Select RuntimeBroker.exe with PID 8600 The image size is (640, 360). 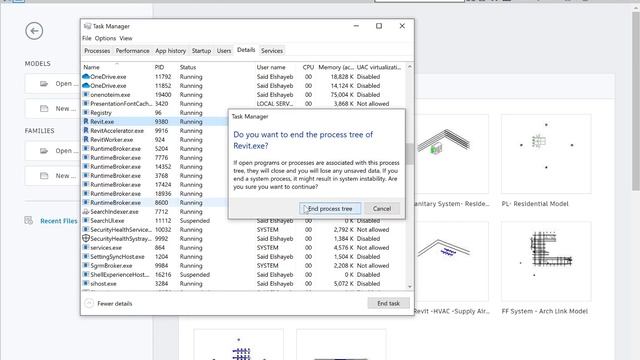[x=155, y=202]
